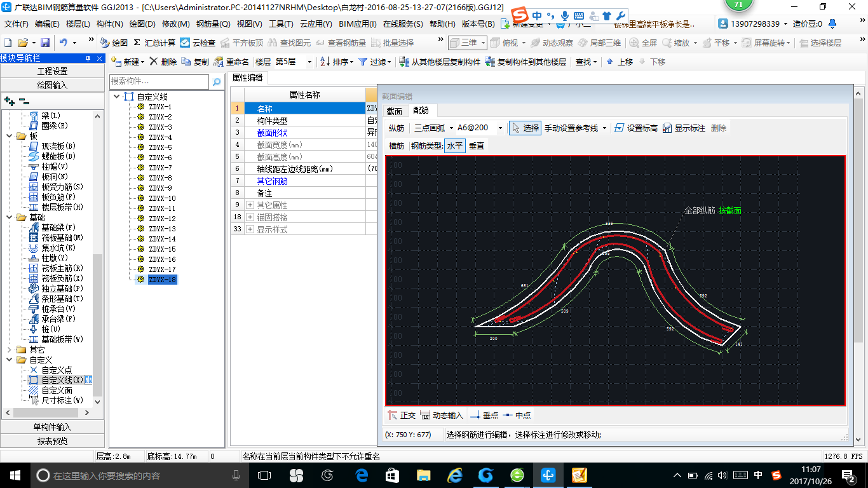This screenshot has height=488, width=868.
Task: Launch 云检查 cloud check
Action: pyautogui.click(x=198, y=43)
